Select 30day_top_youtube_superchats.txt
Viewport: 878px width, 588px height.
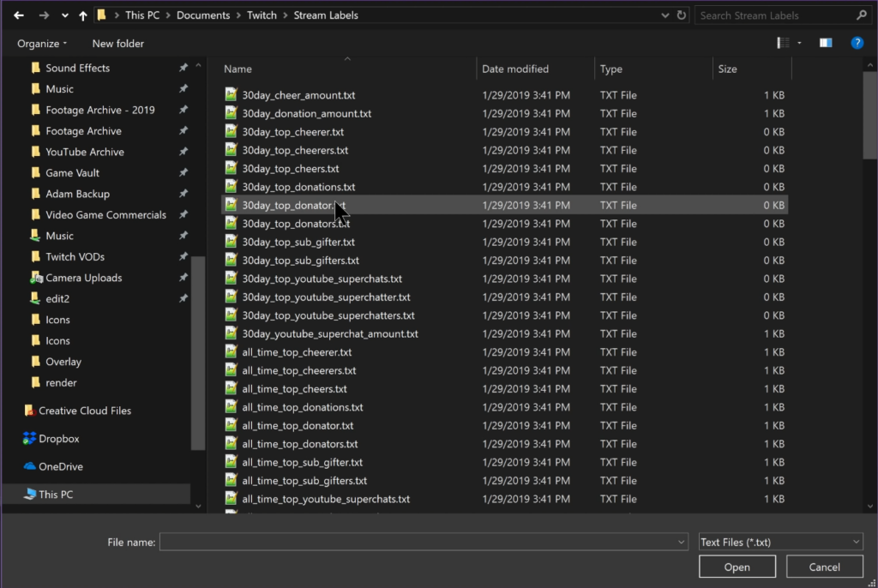click(x=322, y=279)
